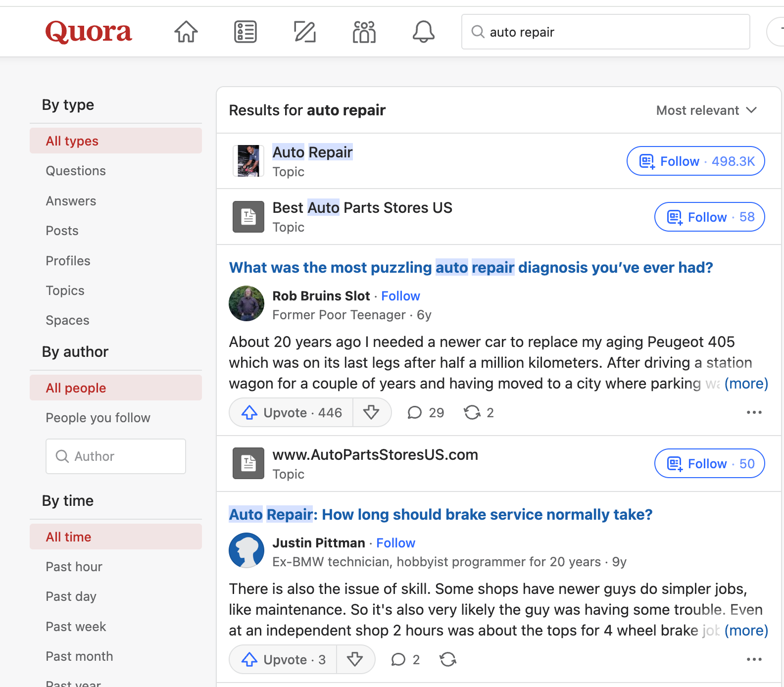
Task: Expand Rob Bruins Slot answer with (more)
Action: [x=746, y=384]
